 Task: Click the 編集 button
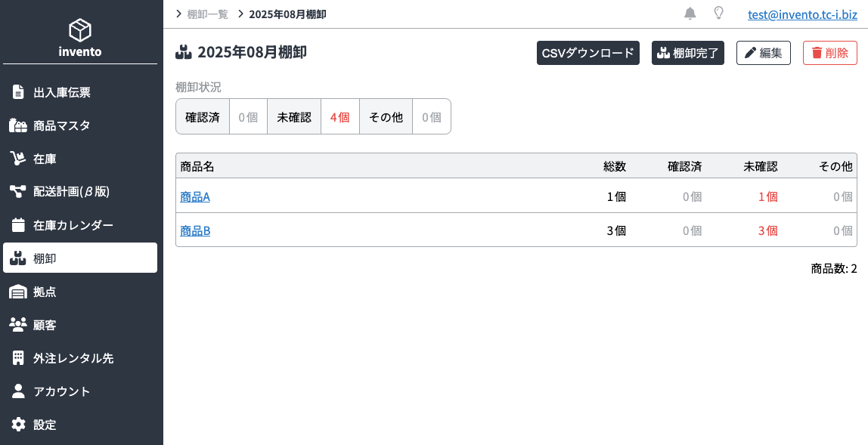pos(764,53)
